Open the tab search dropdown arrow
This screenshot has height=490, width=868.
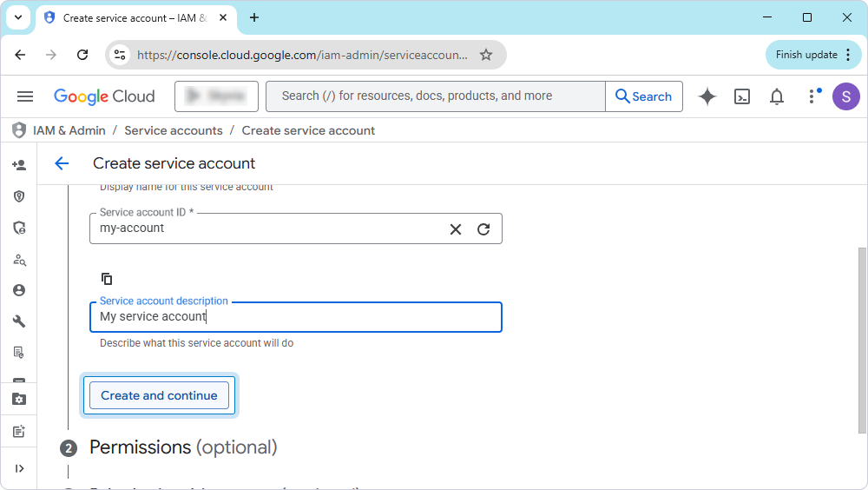click(18, 17)
